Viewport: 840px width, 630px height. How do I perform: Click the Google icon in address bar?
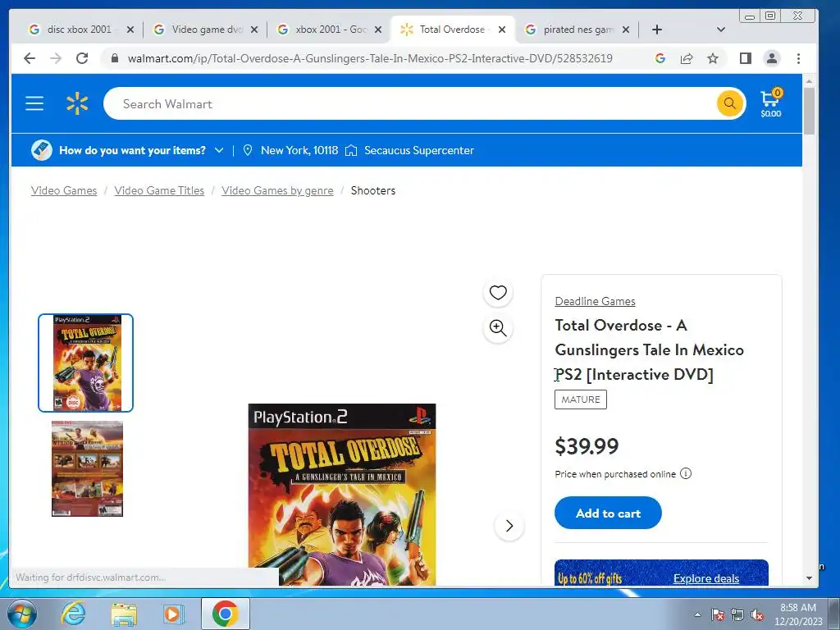(x=660, y=58)
